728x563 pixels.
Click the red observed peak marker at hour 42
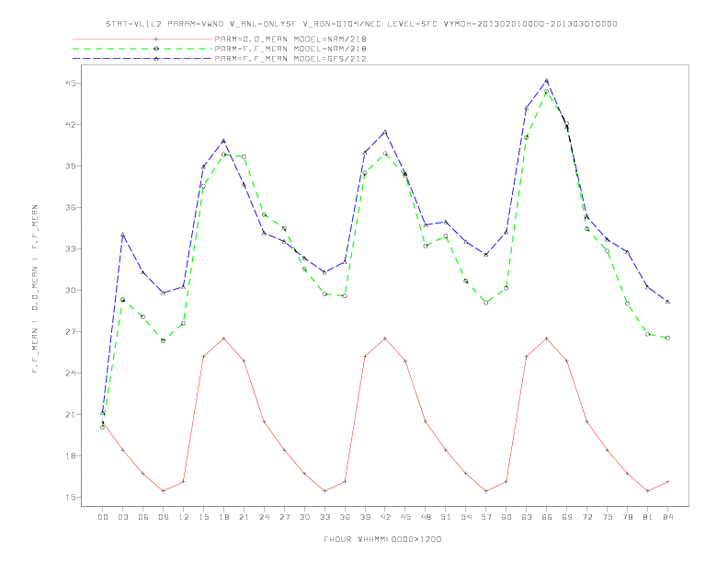(x=385, y=339)
